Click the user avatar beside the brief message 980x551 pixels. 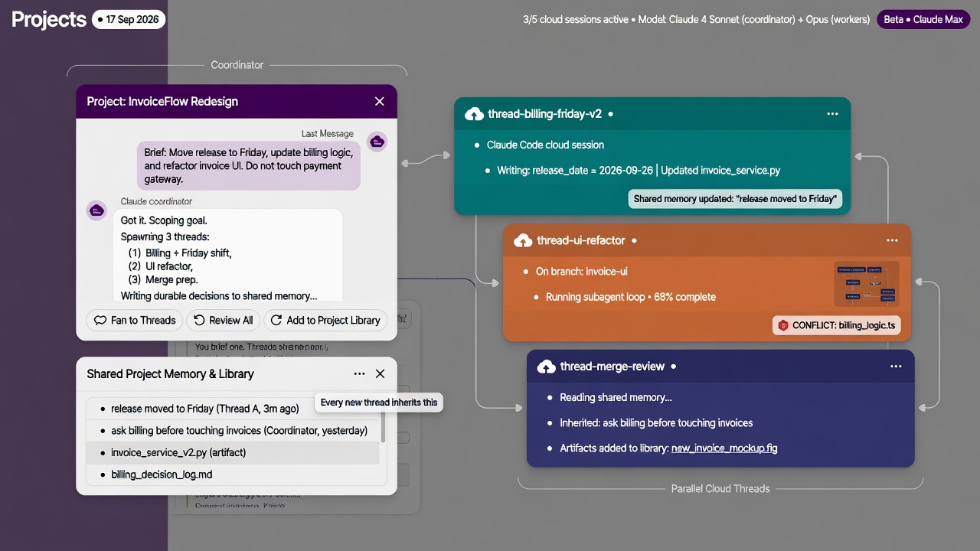(377, 142)
